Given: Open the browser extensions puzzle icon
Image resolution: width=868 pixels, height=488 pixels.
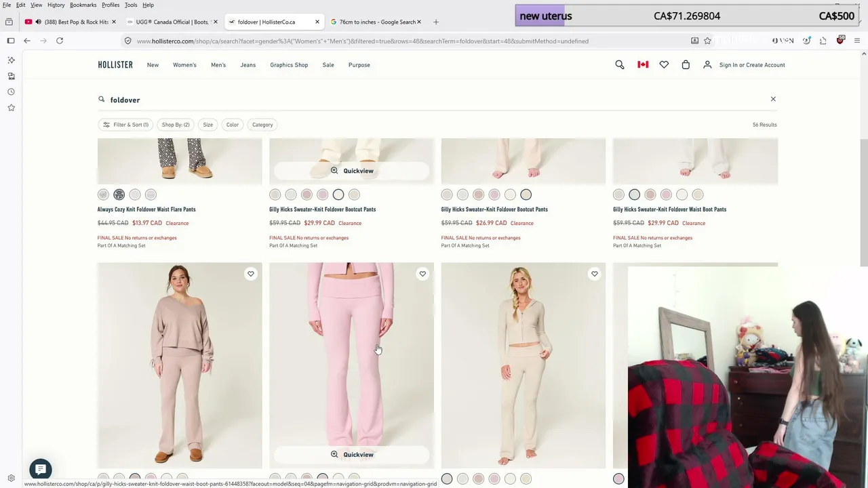Looking at the screenshot, I should 823,41.
